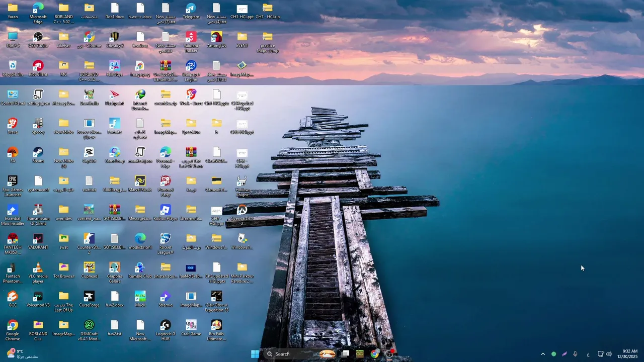This screenshot has width=644, height=362.
Task: Click the Marvel Rivals shortcut
Action: (140, 184)
